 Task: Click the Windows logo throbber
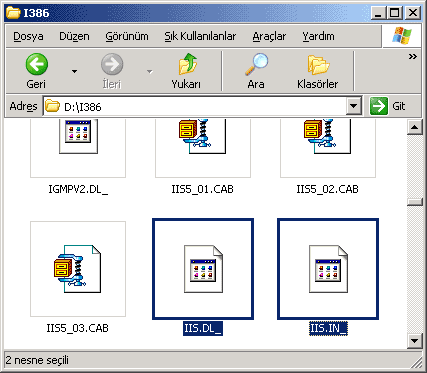pos(402,36)
